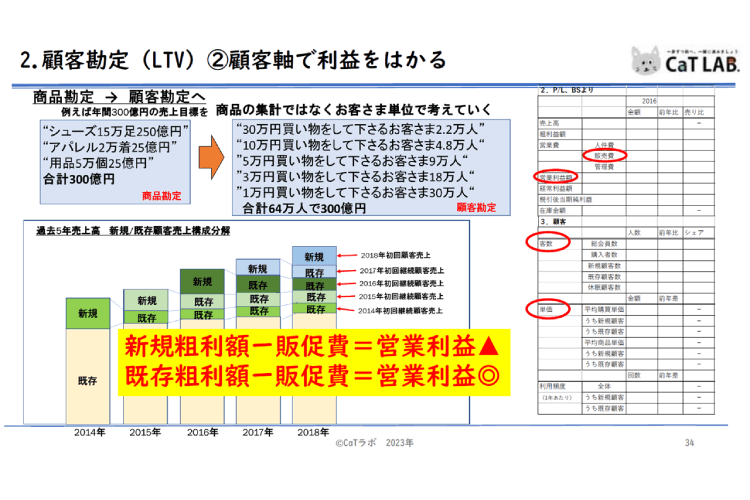This screenshot has height=500, width=750.
Task: Click the circled 客数 row label
Action: [x=547, y=243]
